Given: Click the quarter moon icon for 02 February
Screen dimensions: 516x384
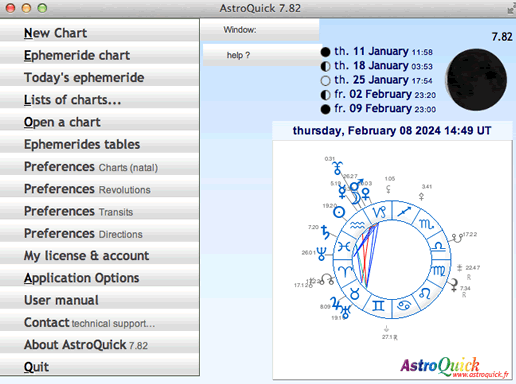Looking at the screenshot, I should click(x=325, y=95).
